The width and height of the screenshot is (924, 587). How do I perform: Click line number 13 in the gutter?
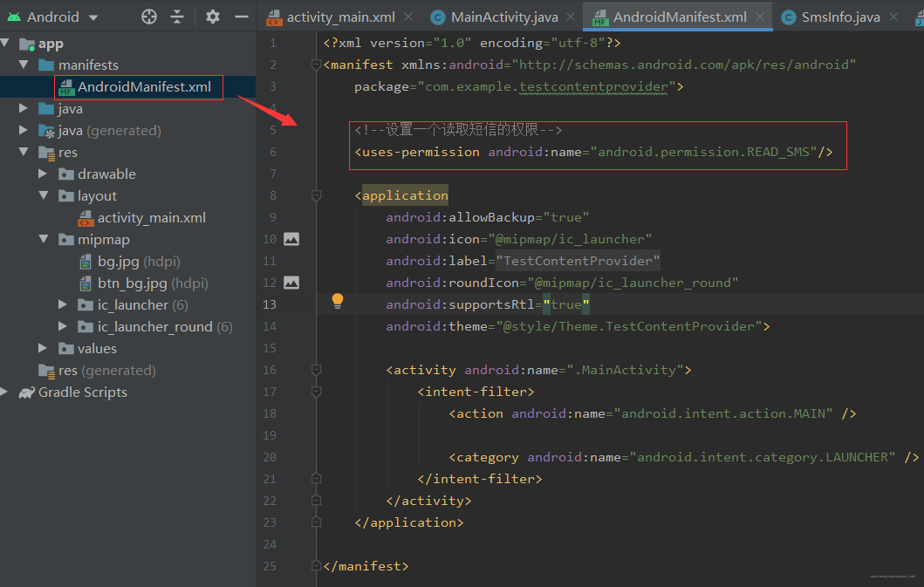coord(270,304)
